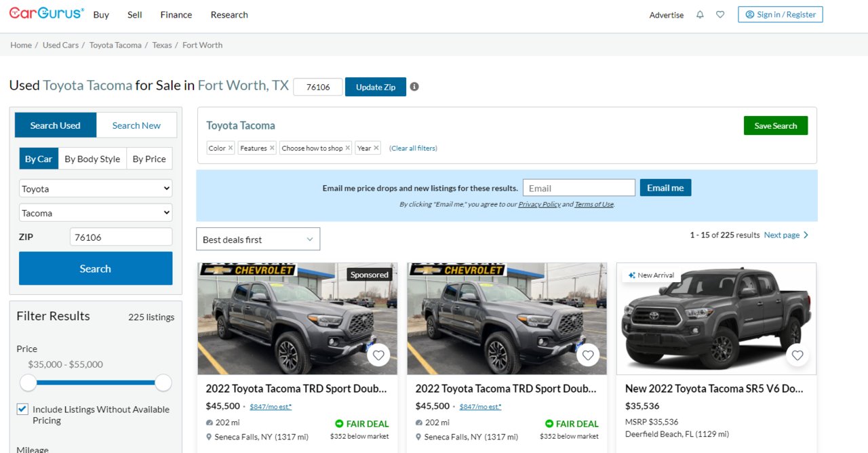Screen dimensions: 868x453
Task: Open the Tacoma model dropdown
Action: pyautogui.click(x=96, y=213)
